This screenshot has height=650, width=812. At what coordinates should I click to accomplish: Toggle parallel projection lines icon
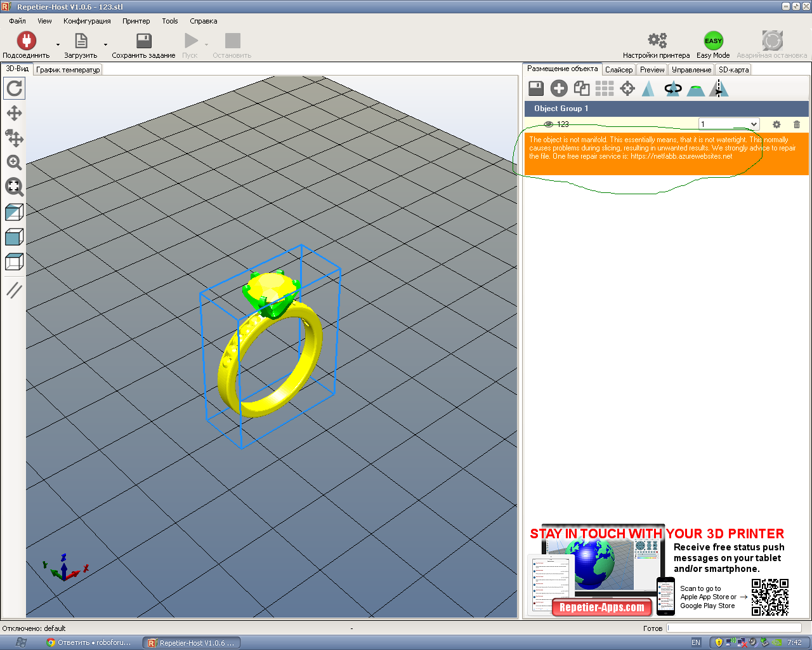pyautogui.click(x=14, y=290)
